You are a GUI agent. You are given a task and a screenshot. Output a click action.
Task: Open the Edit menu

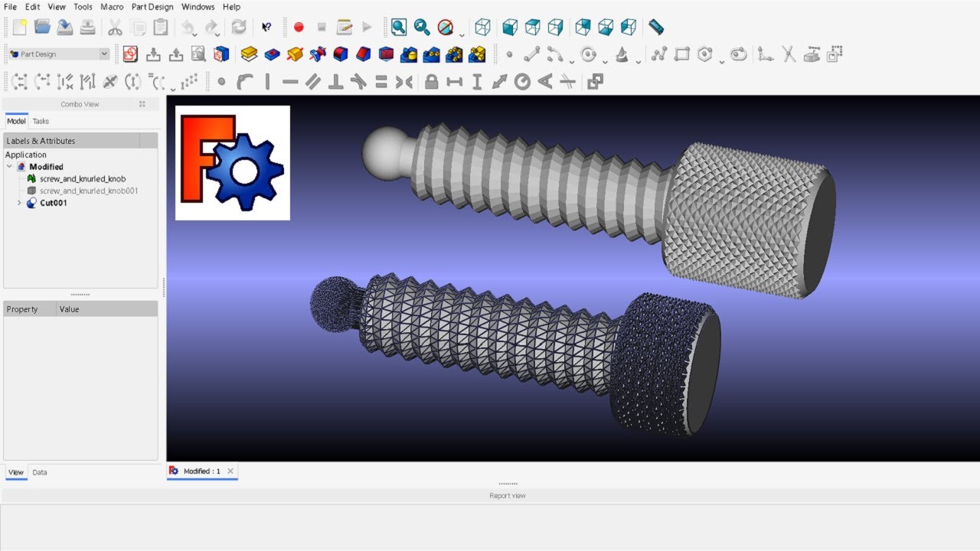click(x=32, y=7)
